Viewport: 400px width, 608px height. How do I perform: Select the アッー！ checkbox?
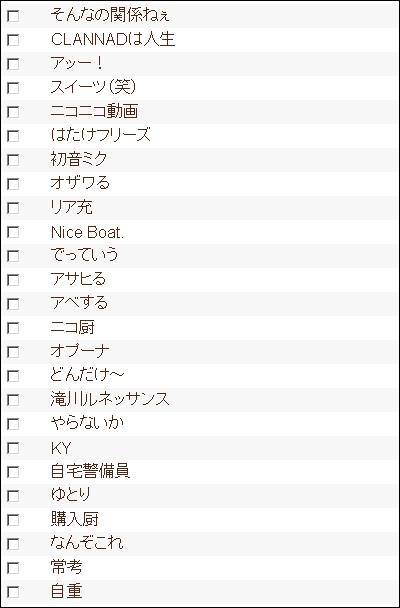tap(13, 64)
